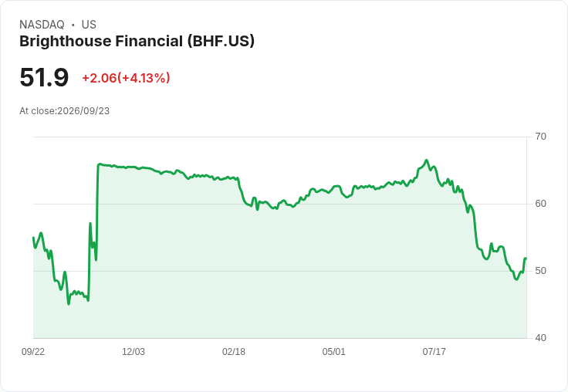568x392 pixels.
Task: Click the chart's highest peak near 07/17
Action: click(426, 160)
